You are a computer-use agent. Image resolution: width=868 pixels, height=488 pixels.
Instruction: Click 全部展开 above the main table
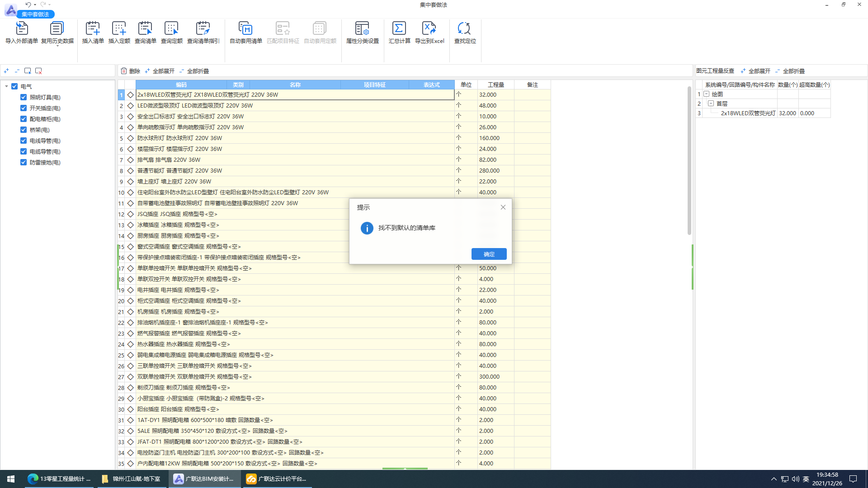(x=160, y=71)
